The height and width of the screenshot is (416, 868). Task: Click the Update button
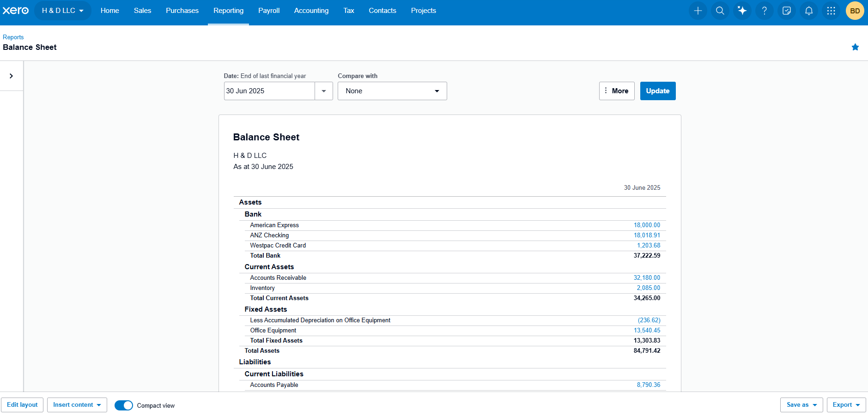coord(658,91)
